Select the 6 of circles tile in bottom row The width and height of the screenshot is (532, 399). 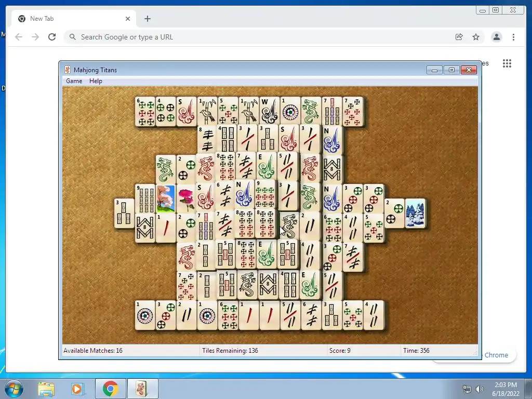click(x=228, y=315)
